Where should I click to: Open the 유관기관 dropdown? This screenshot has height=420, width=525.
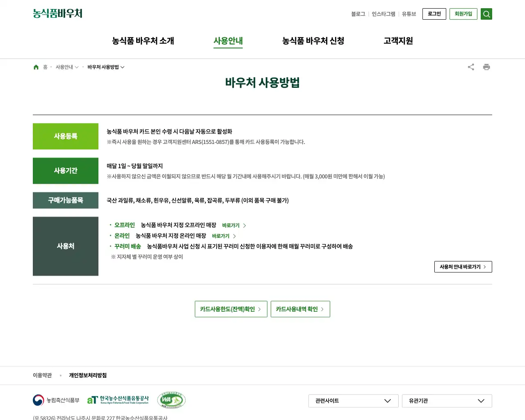click(447, 401)
